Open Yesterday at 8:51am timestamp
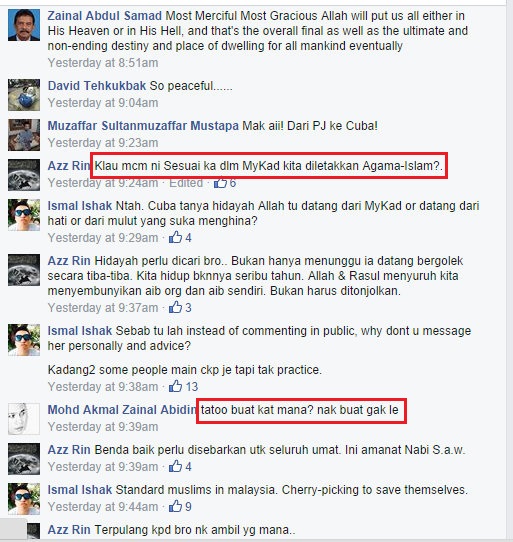The image size is (513, 542). (x=103, y=63)
